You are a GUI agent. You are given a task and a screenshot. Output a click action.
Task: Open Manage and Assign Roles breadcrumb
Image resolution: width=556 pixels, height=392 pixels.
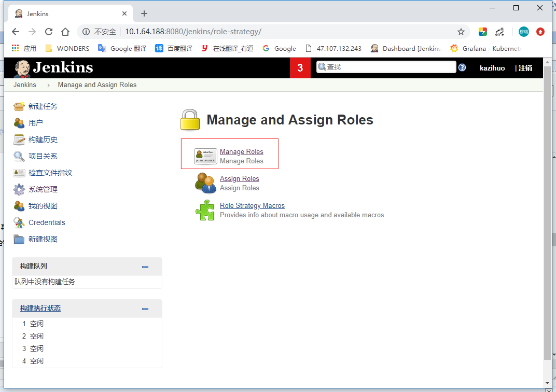coord(97,85)
